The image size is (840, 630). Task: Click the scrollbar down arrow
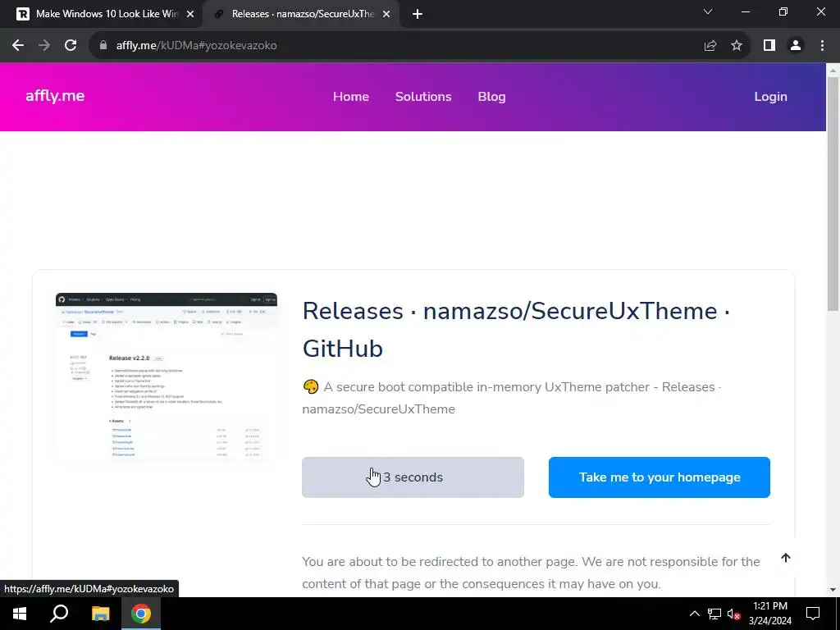833,590
